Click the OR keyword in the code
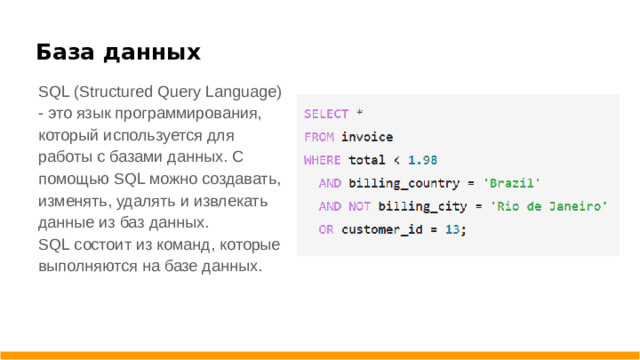This screenshot has height=360, width=640. coord(326,229)
